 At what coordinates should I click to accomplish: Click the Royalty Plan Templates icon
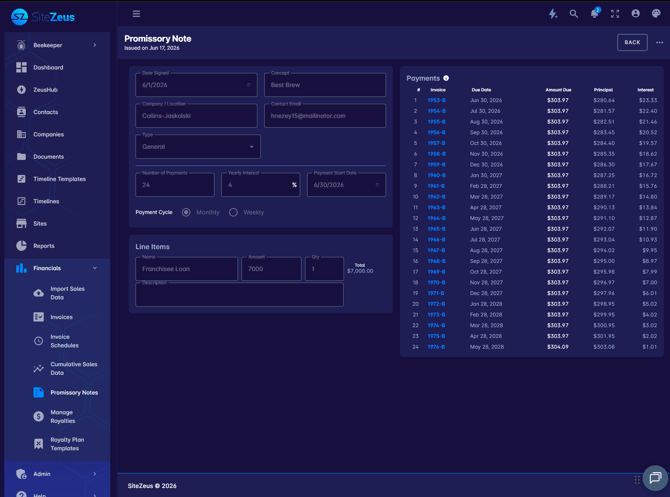(38, 444)
